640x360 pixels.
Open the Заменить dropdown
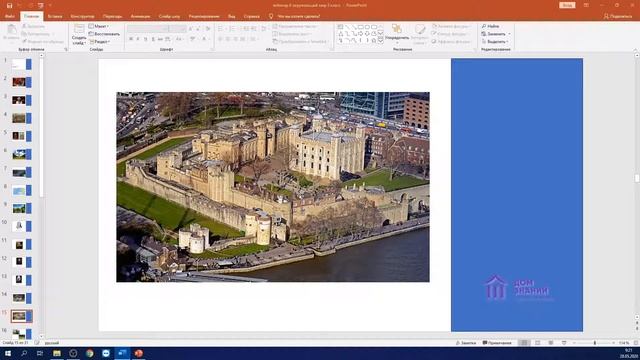496,34
